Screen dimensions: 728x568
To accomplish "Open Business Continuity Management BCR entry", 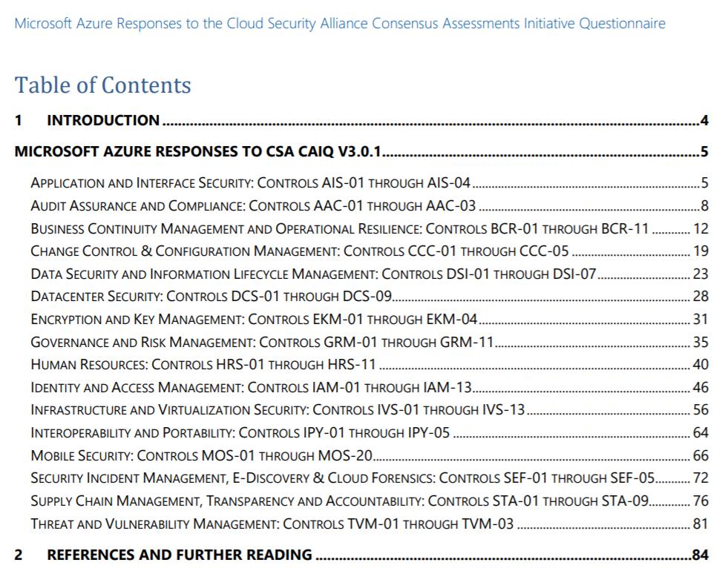I will tap(370, 228).
